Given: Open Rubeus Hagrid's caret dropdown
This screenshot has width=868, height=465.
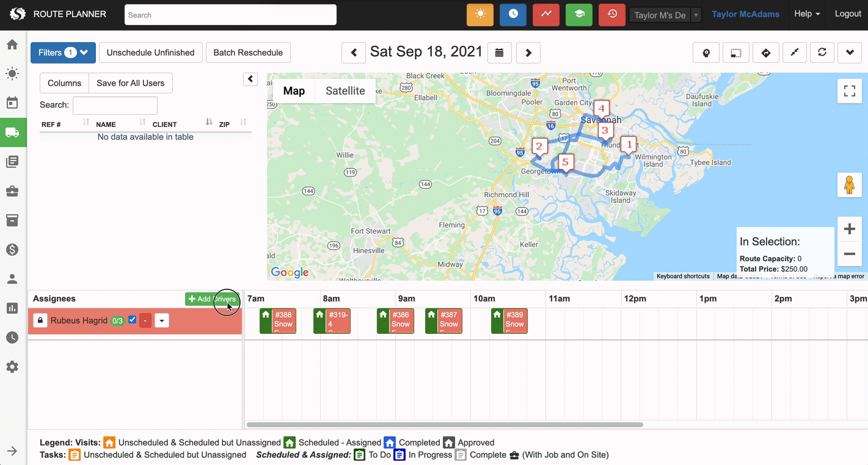Looking at the screenshot, I should [x=162, y=320].
